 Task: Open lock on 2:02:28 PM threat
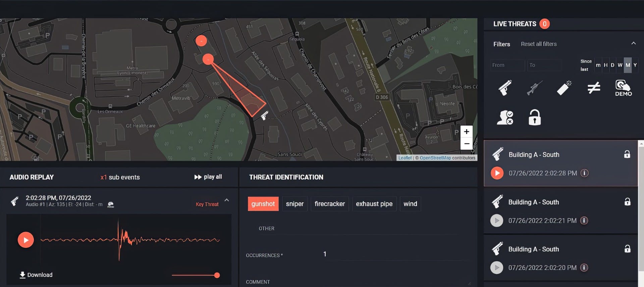click(x=627, y=154)
